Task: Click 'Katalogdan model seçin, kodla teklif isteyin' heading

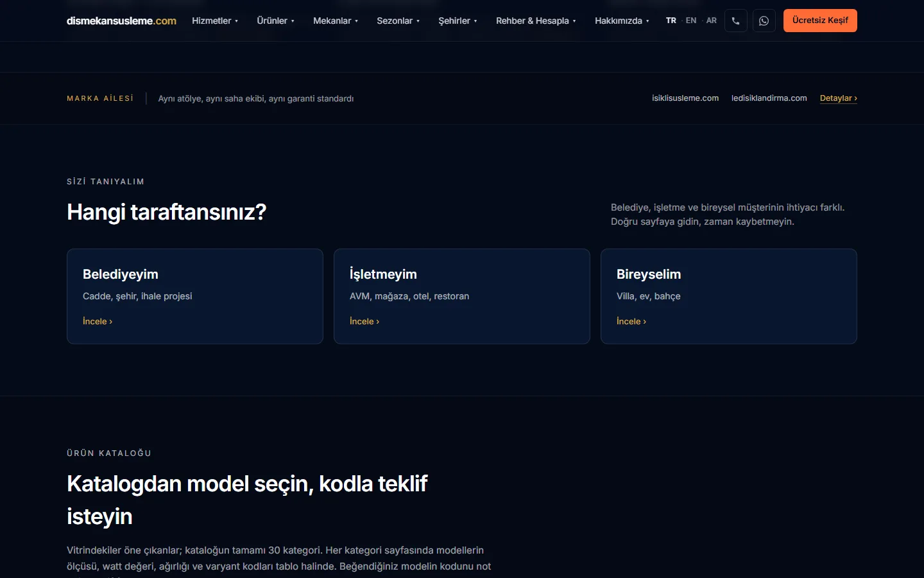Action: coord(247,500)
